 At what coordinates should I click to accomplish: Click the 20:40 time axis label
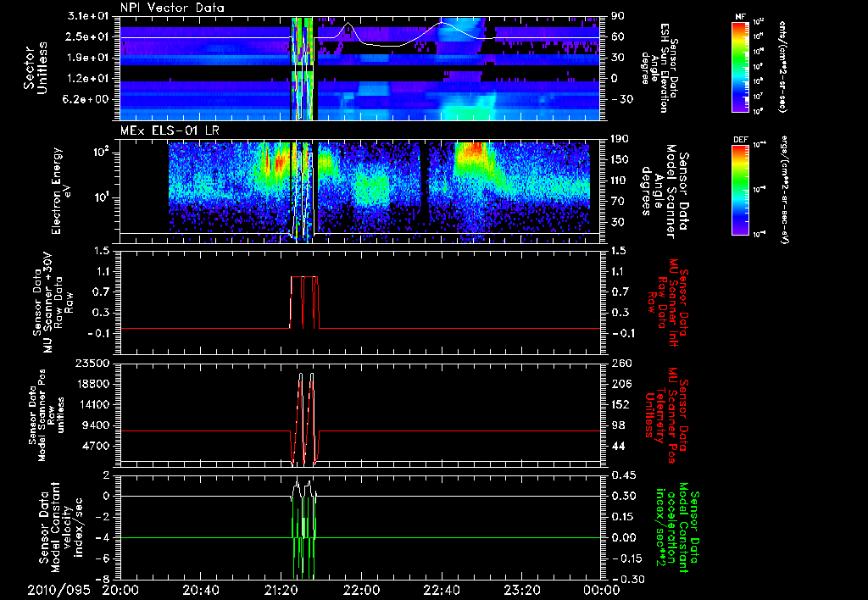pyautogui.click(x=200, y=591)
